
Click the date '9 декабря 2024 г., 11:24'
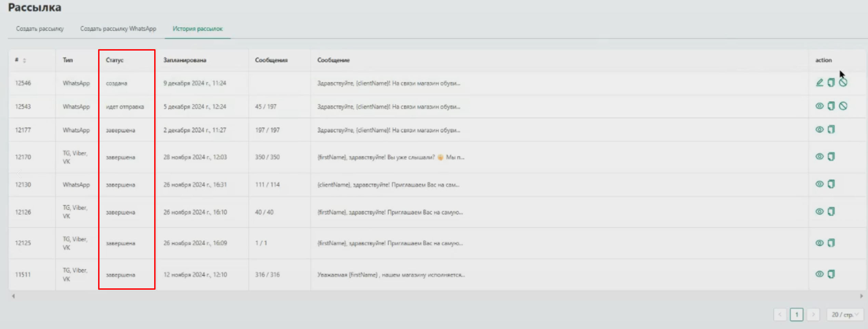(195, 83)
